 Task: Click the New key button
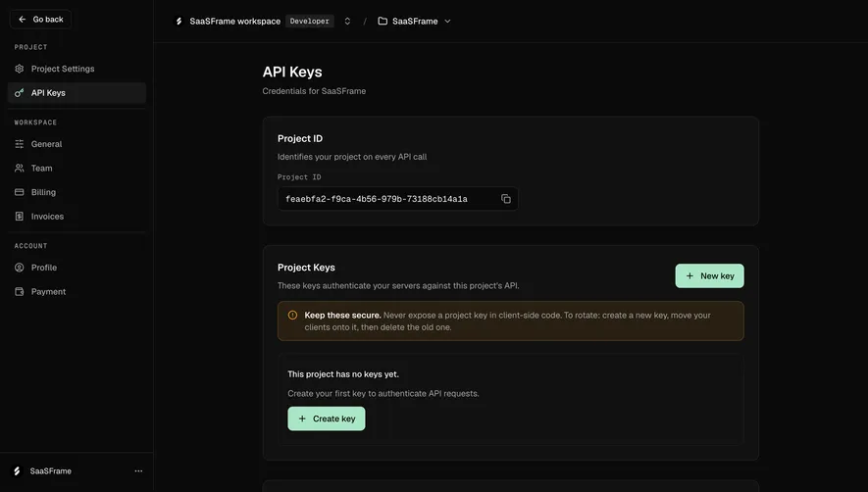[709, 275]
